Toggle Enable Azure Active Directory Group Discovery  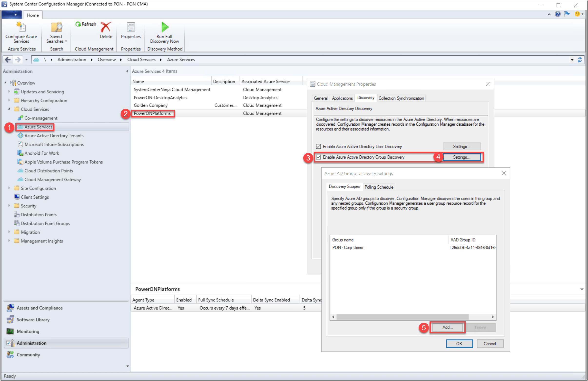coord(319,157)
